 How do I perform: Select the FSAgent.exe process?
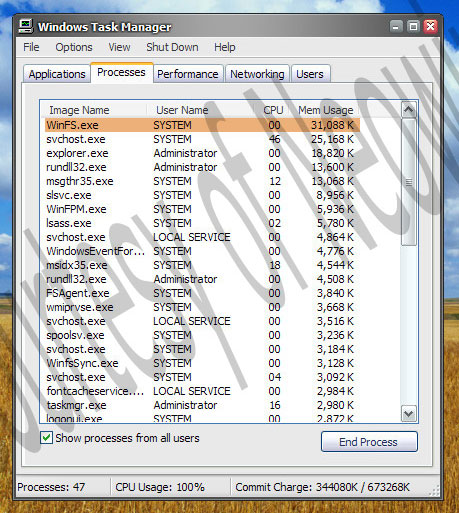tap(202, 293)
